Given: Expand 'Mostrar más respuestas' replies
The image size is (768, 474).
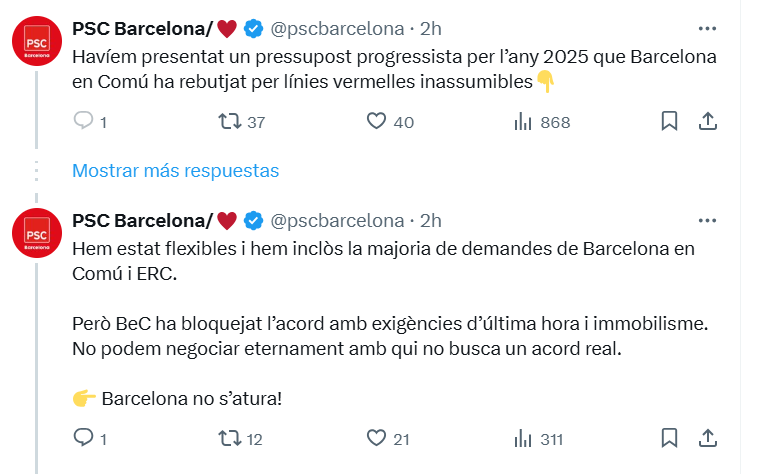Looking at the screenshot, I should [175, 170].
